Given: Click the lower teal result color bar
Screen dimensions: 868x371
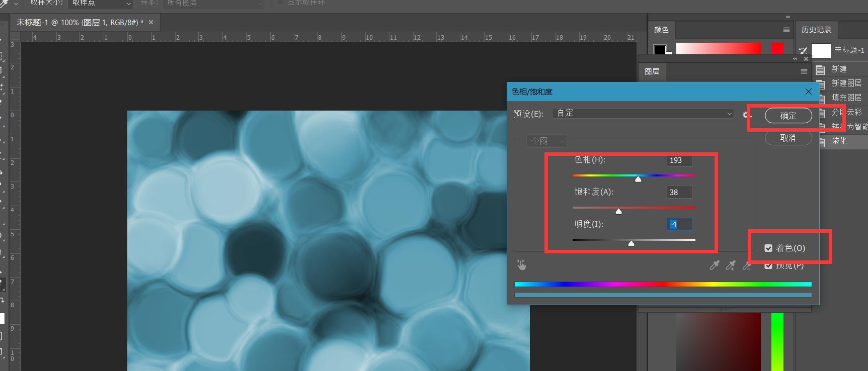Looking at the screenshot, I should click(x=663, y=295).
